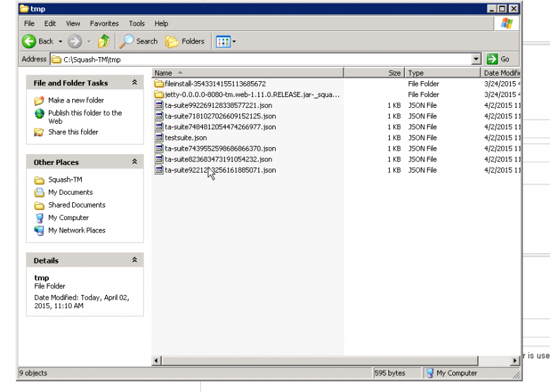Image resolution: width=550 pixels, height=392 pixels.
Task: Select the testsuite.json file icon
Action: (x=159, y=138)
